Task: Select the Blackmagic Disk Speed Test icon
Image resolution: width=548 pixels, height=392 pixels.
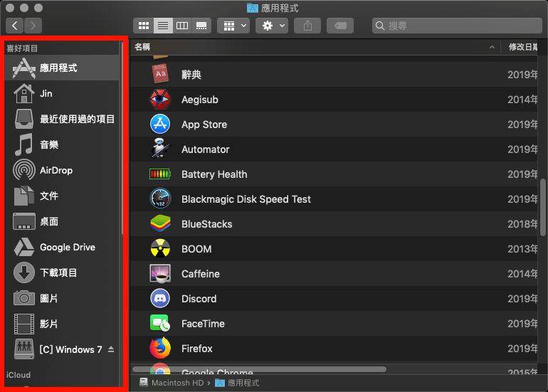Action: click(160, 198)
